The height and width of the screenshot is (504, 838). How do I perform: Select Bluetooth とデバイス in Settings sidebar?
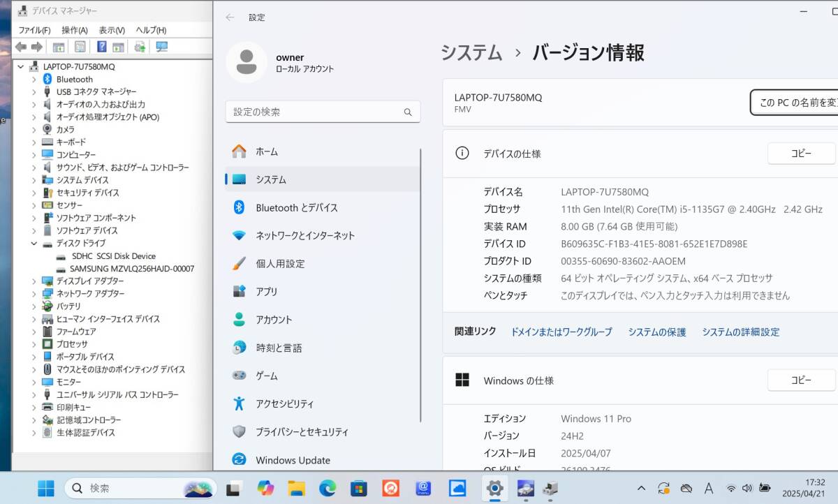pos(323,207)
